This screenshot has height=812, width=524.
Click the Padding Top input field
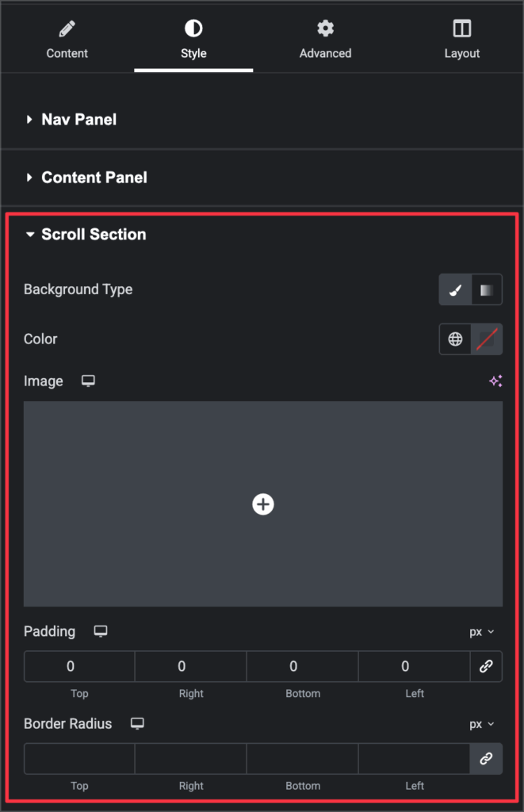(79, 667)
